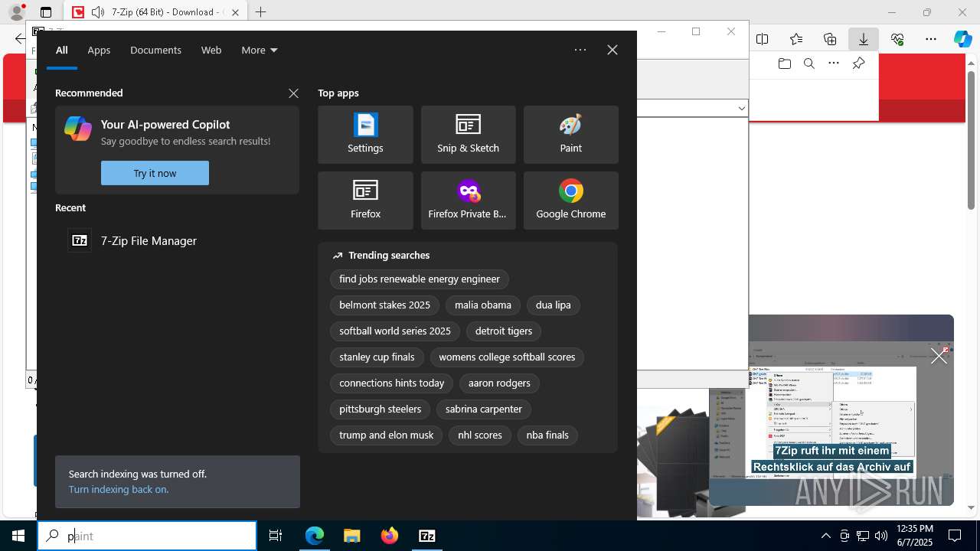The width and height of the screenshot is (980, 551).
Task: Open Edge browser essentials icon
Action: [x=897, y=39]
